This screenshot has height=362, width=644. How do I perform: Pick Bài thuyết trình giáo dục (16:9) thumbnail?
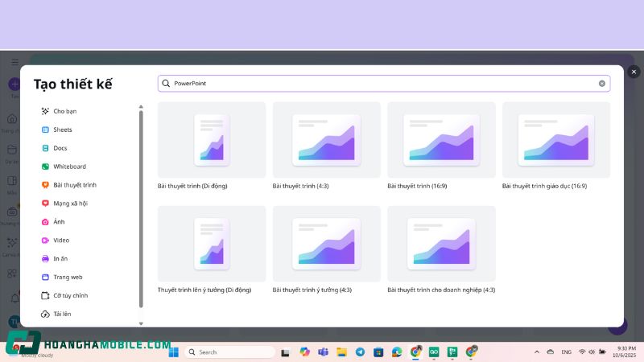tap(556, 140)
